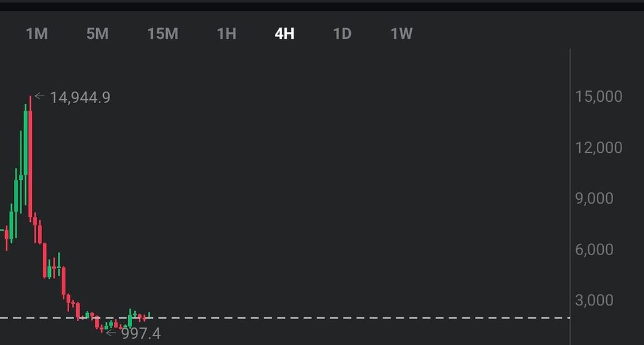Image resolution: width=644 pixels, height=345 pixels.
Task: Click the arrow pointing to the 14,944.9 high
Action: point(40,96)
